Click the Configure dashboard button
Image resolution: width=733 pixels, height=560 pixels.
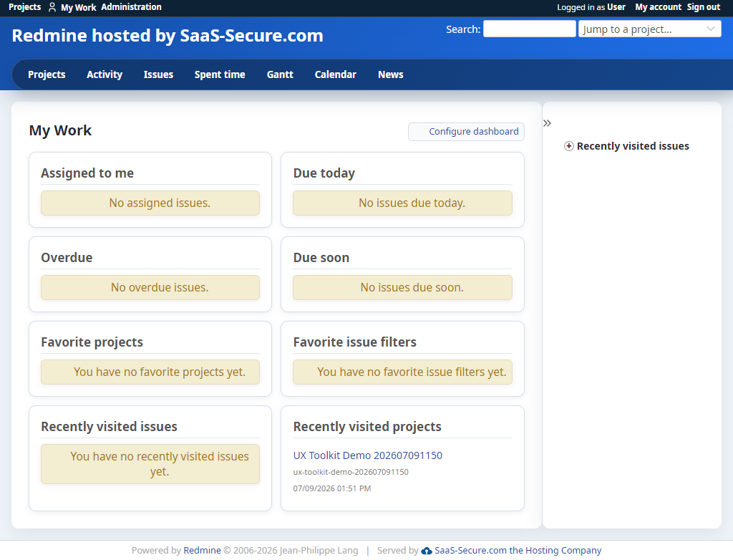tap(466, 132)
